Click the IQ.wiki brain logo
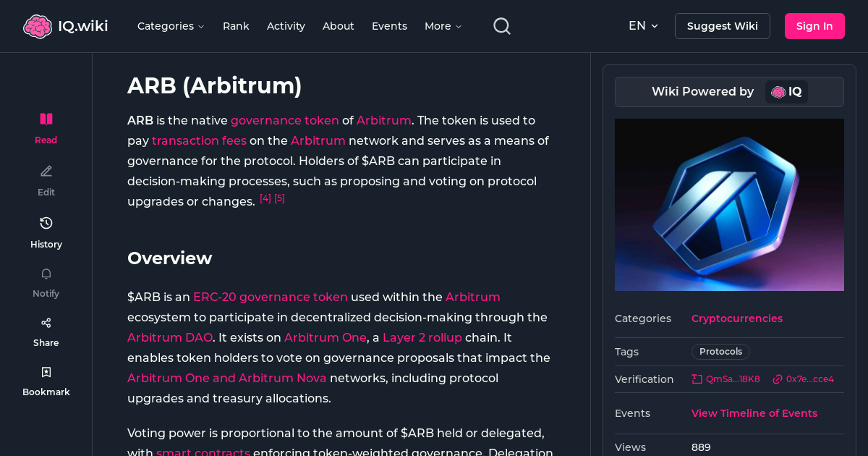The width and height of the screenshot is (868, 456). [38, 25]
